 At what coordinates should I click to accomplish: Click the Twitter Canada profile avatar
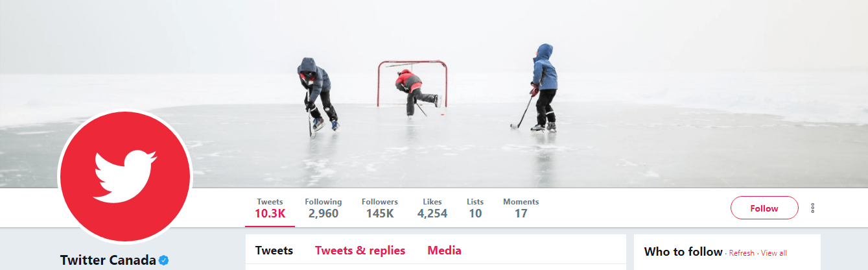click(125, 177)
